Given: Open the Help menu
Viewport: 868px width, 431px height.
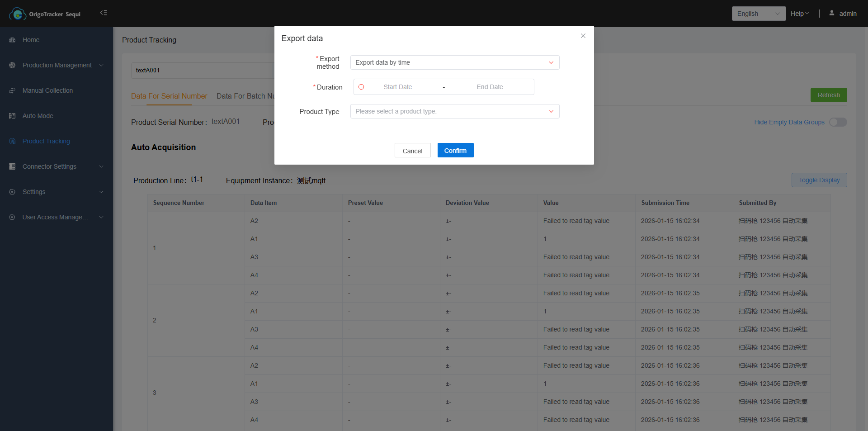Looking at the screenshot, I should click(x=799, y=14).
